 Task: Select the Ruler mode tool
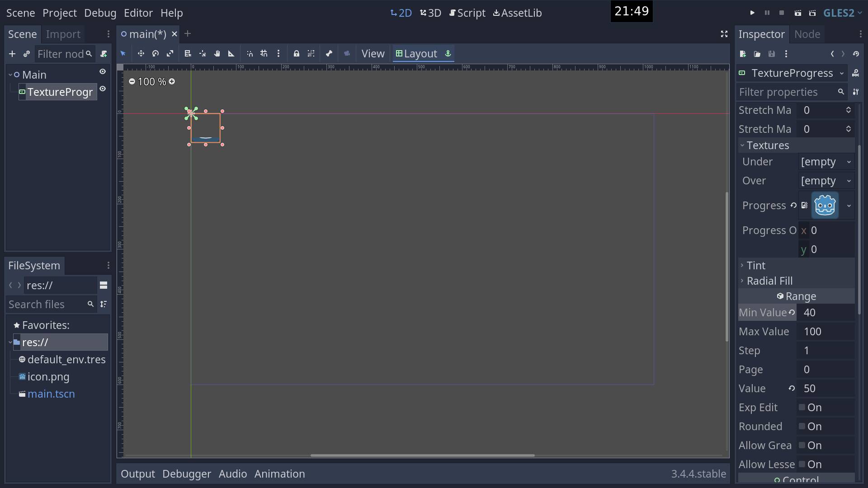click(x=231, y=53)
